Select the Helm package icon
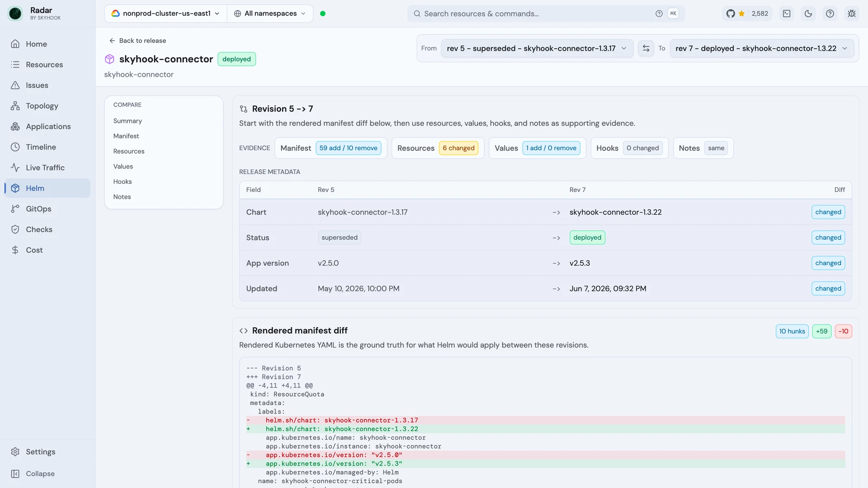The height and width of the screenshot is (488, 868). point(15,188)
